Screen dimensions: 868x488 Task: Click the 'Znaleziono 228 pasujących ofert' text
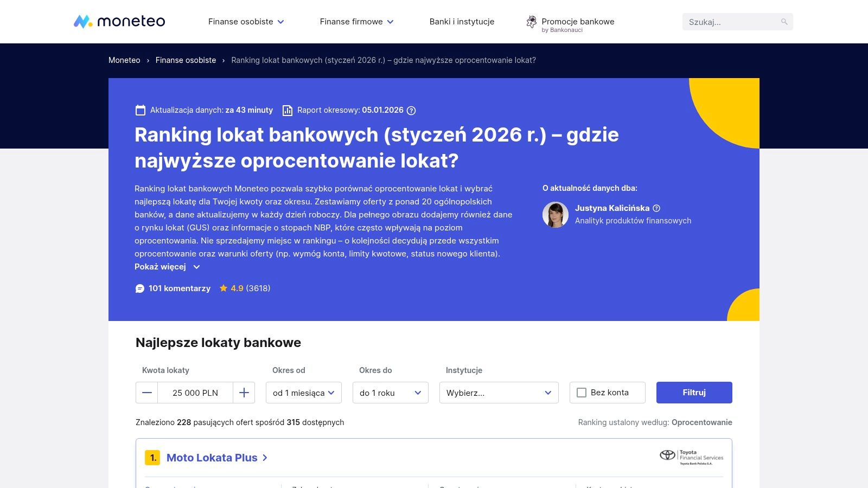[240, 422]
